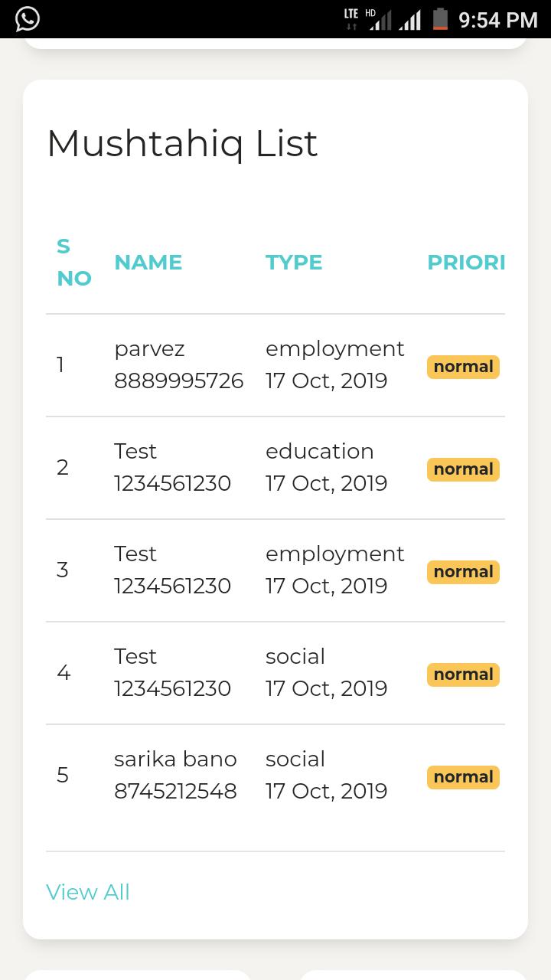Screen dimensions: 551x980
Task: Select sarika bano's name entry
Action: coord(175,759)
